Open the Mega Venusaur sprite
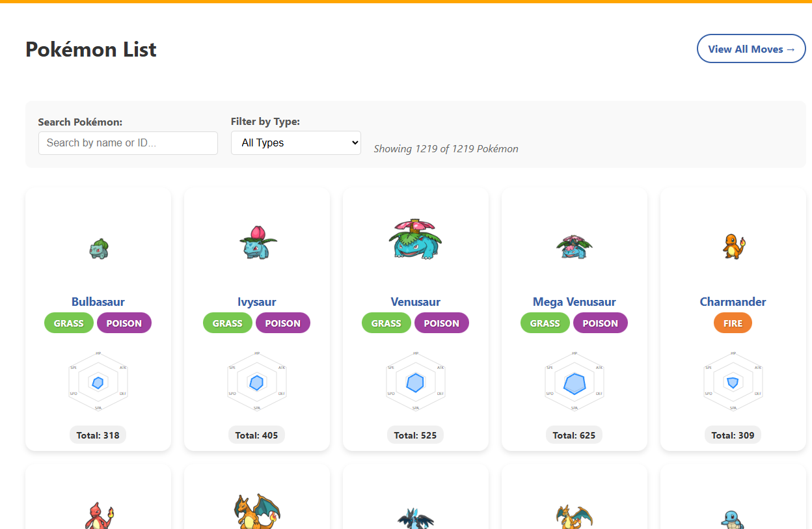Viewport: 812px width, 529px height. coord(575,246)
